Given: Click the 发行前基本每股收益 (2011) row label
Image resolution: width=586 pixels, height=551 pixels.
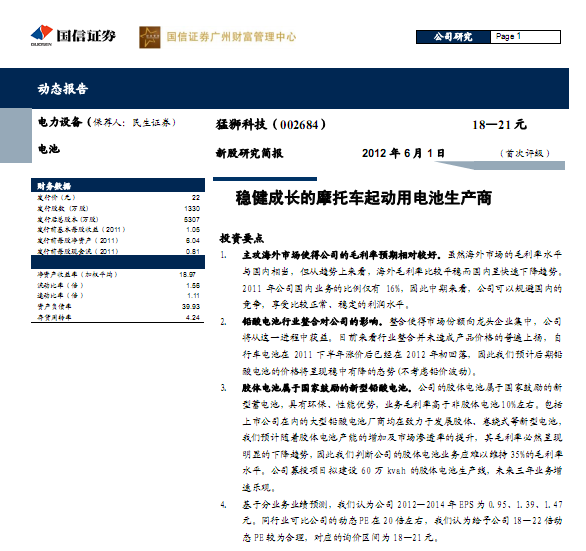Looking at the screenshot, I should click(x=81, y=230).
